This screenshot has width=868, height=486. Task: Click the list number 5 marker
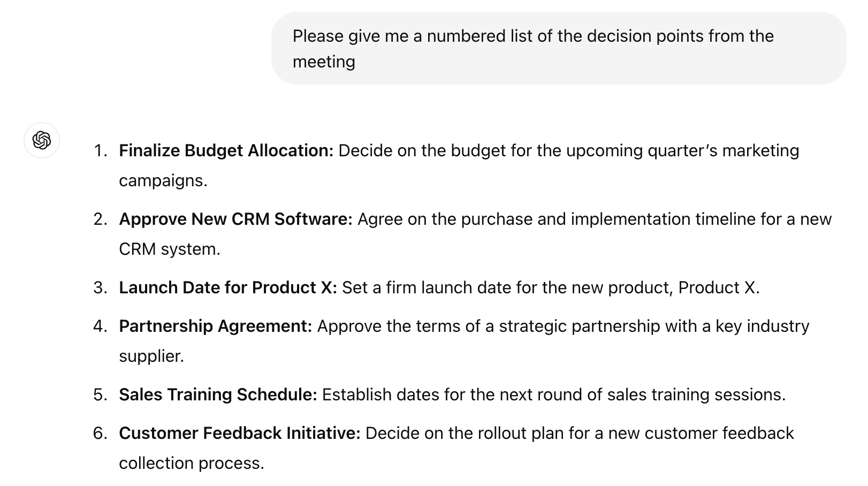point(100,395)
